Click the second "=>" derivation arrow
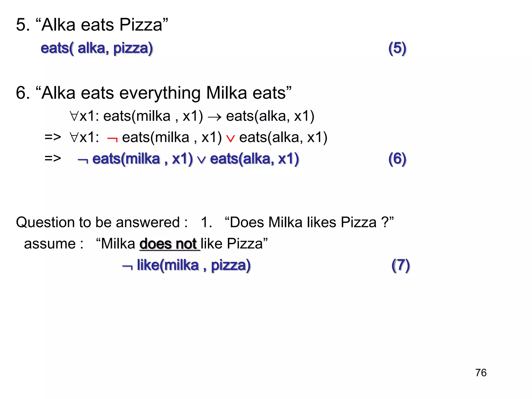532x399 pixels. click(x=53, y=158)
